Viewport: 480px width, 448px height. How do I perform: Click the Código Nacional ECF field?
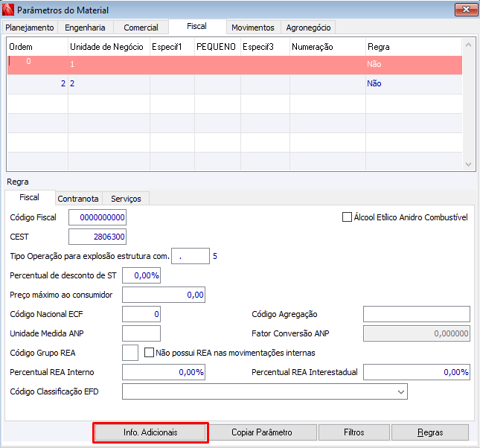click(x=141, y=314)
